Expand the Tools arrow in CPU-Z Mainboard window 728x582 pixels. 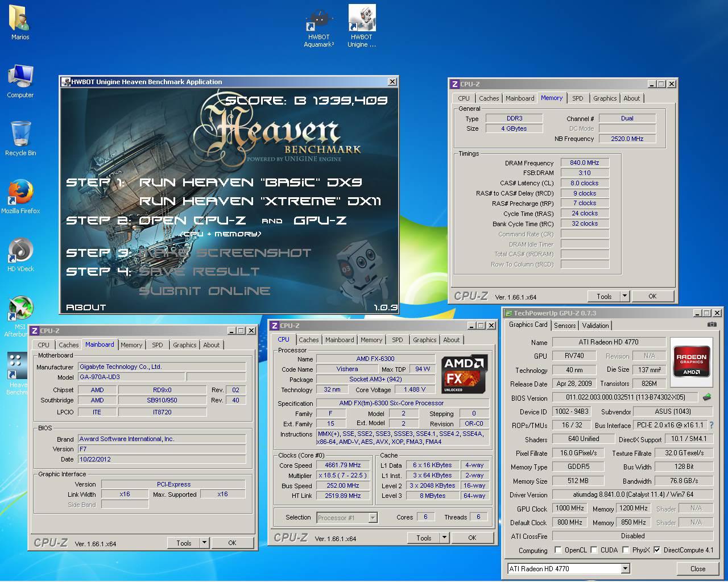(x=204, y=543)
